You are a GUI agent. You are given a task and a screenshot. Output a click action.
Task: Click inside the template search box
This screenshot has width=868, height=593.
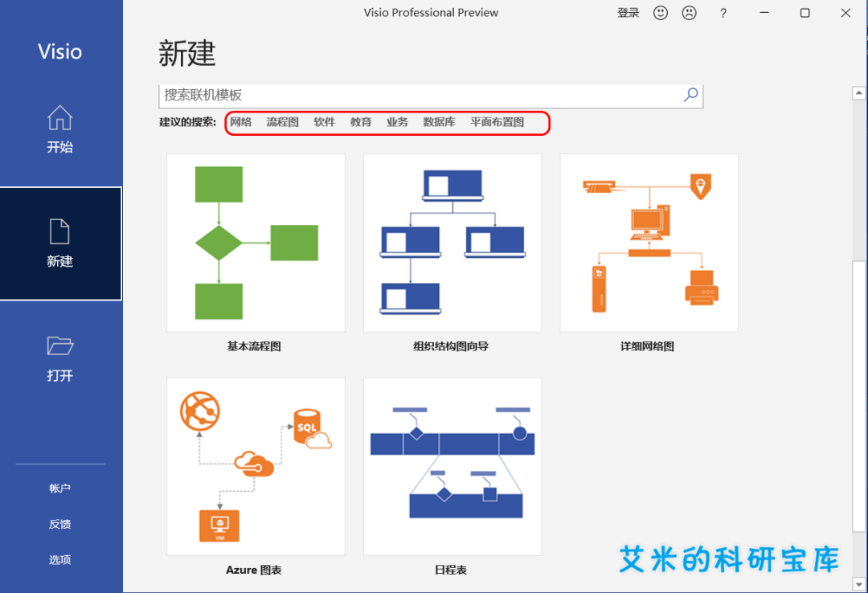pyautogui.click(x=402, y=95)
